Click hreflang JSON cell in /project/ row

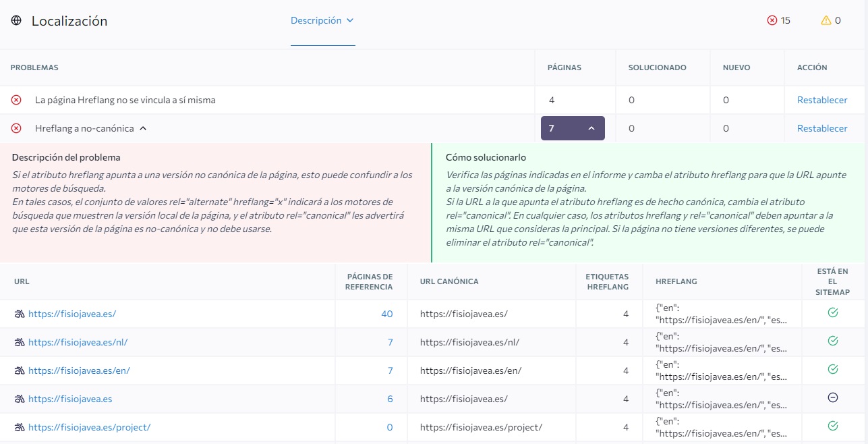coord(721,427)
